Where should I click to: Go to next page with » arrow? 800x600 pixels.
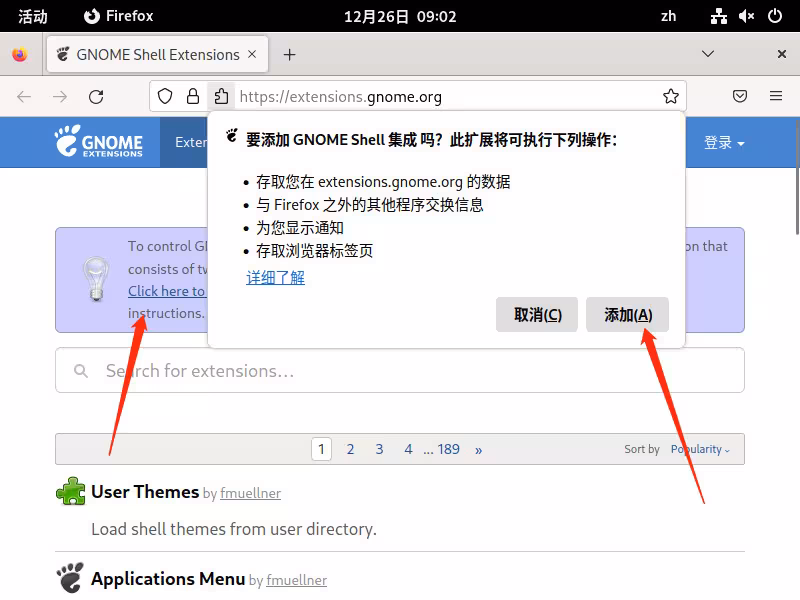coord(478,449)
